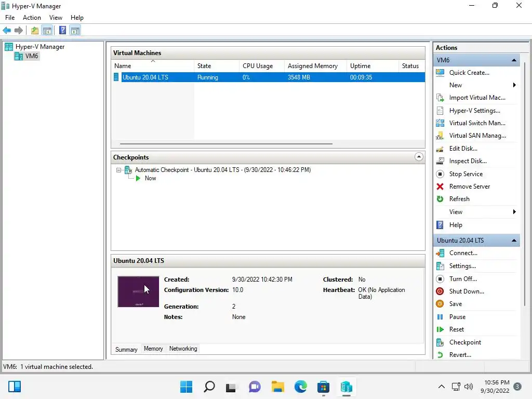This screenshot has width=532, height=399.
Task: Click the Ubuntu VM preview thumbnail
Action: pos(138,292)
